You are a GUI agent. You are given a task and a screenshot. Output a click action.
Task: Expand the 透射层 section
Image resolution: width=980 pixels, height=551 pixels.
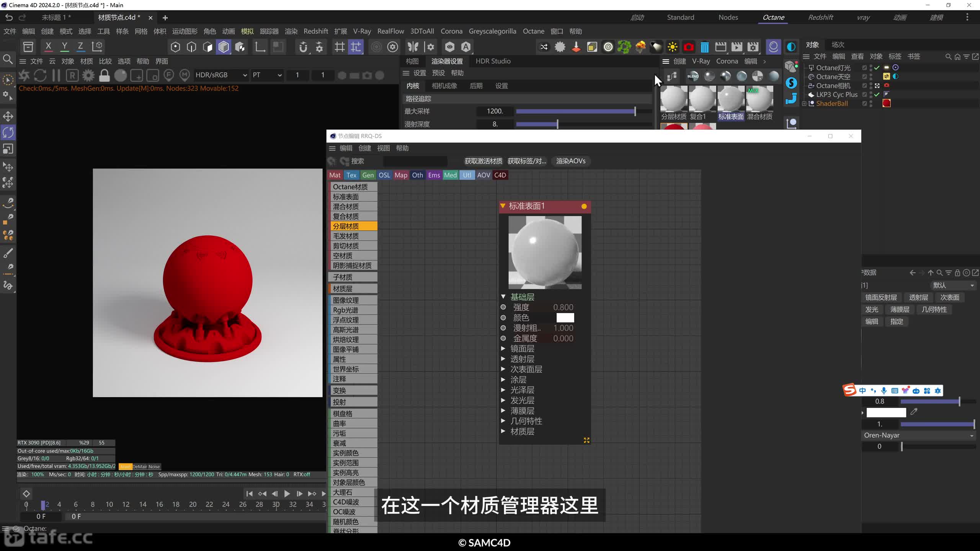pos(503,359)
